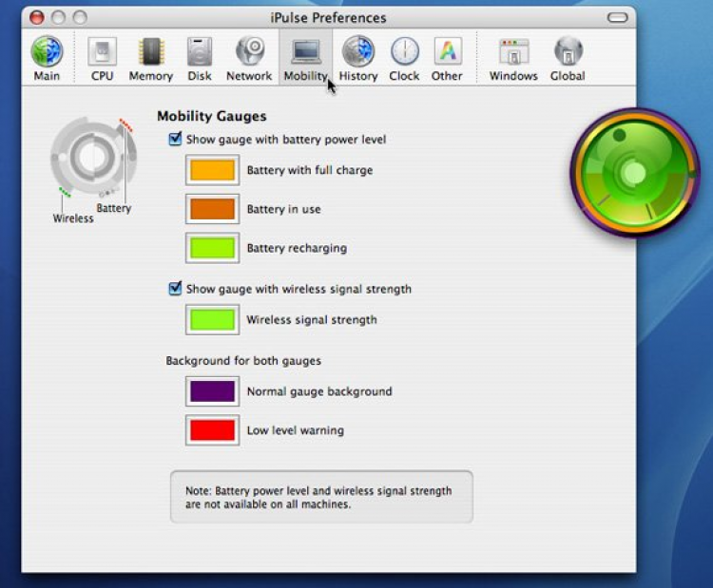713x588 pixels.
Task: Toggle Show gauge with wireless signal strength
Action: (x=175, y=288)
